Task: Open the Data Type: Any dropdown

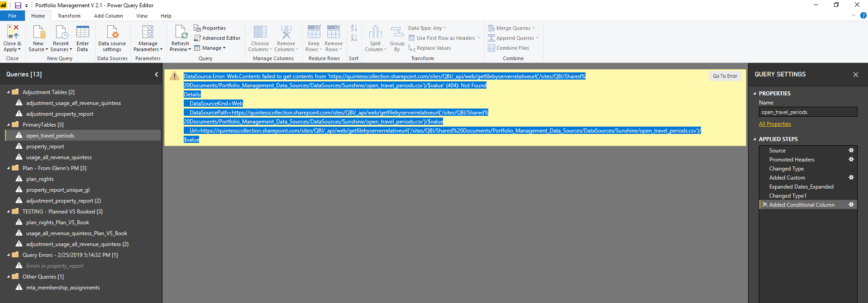Action: pyautogui.click(x=427, y=28)
